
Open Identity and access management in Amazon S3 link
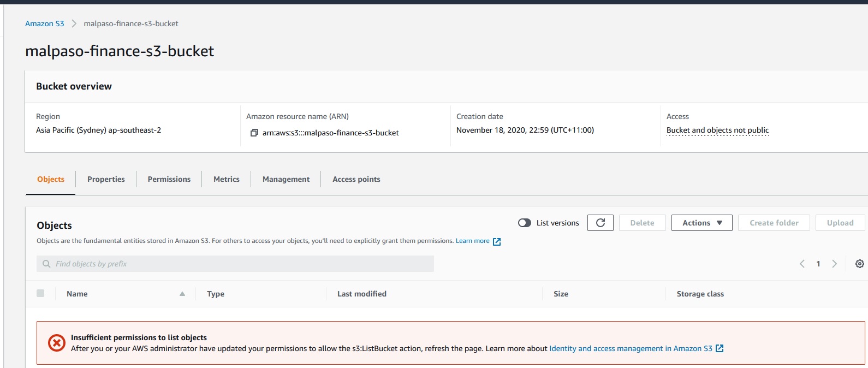click(x=631, y=348)
